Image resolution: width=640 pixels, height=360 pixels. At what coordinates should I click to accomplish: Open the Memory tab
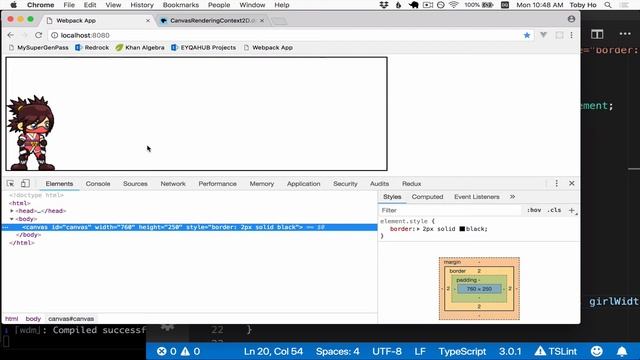pos(262,184)
